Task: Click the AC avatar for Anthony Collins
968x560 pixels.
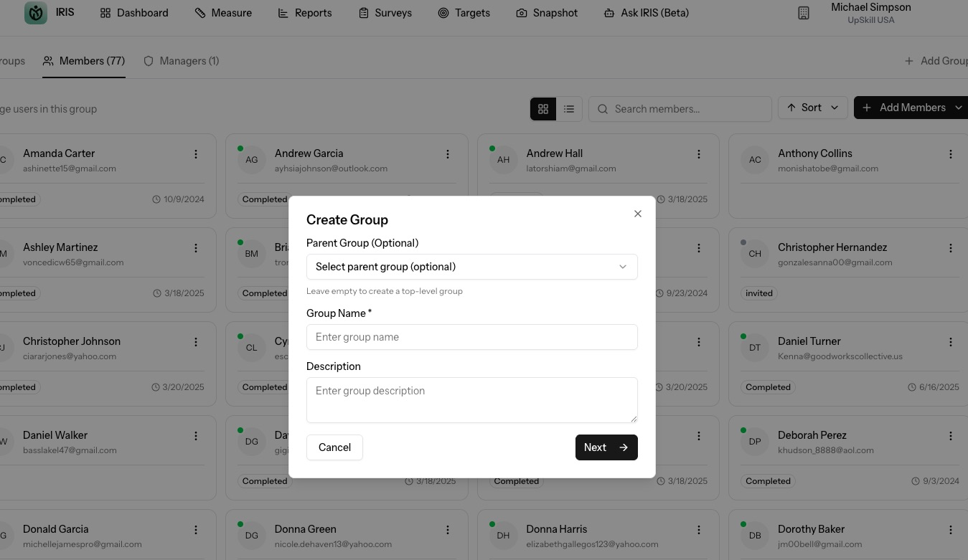Action: click(755, 160)
